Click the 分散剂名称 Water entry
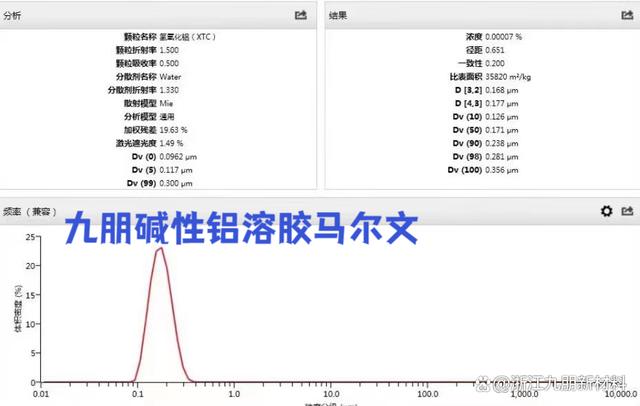Image resolution: width=640 pixels, height=406 pixels. coord(170,76)
